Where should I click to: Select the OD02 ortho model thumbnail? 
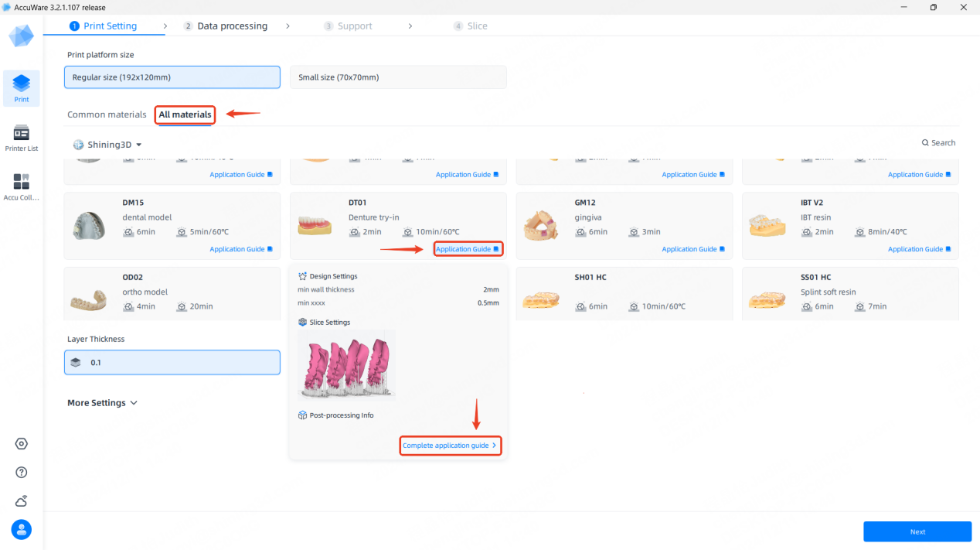(x=89, y=300)
